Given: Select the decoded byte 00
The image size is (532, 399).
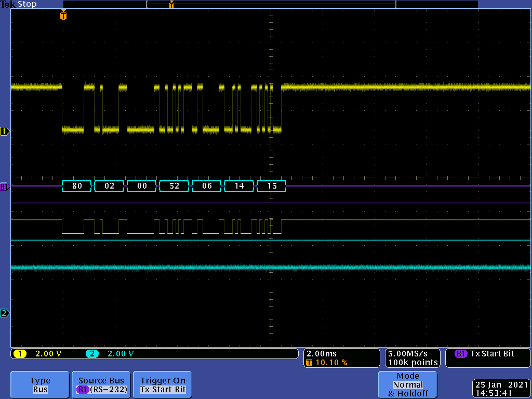Looking at the screenshot, I should pos(142,186).
